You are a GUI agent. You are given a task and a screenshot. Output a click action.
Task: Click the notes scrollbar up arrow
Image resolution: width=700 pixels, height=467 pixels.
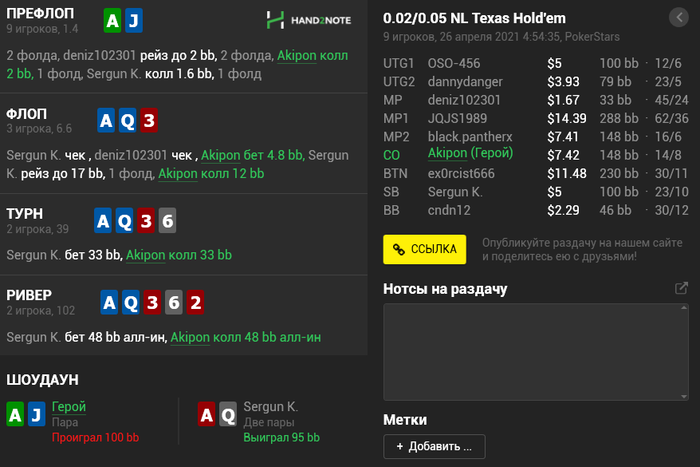tap(684, 308)
